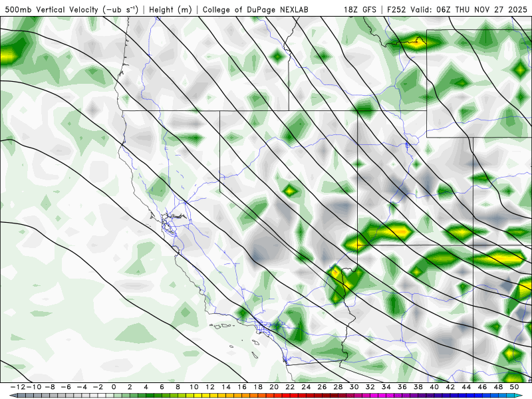The width and height of the screenshot is (532, 399).
Task: Click 'Valid: 06Z THU NOV 27 2025' text
Action: point(469,10)
